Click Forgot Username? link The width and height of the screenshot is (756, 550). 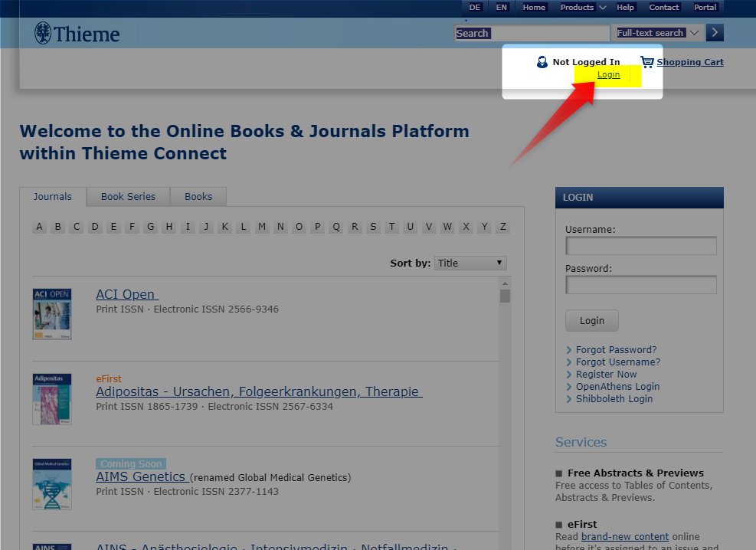click(x=618, y=362)
